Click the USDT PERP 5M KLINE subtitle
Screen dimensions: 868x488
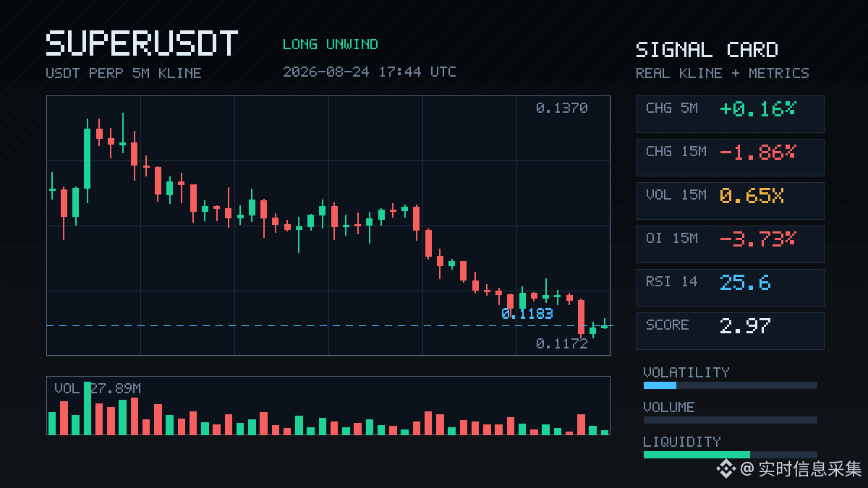tap(124, 73)
